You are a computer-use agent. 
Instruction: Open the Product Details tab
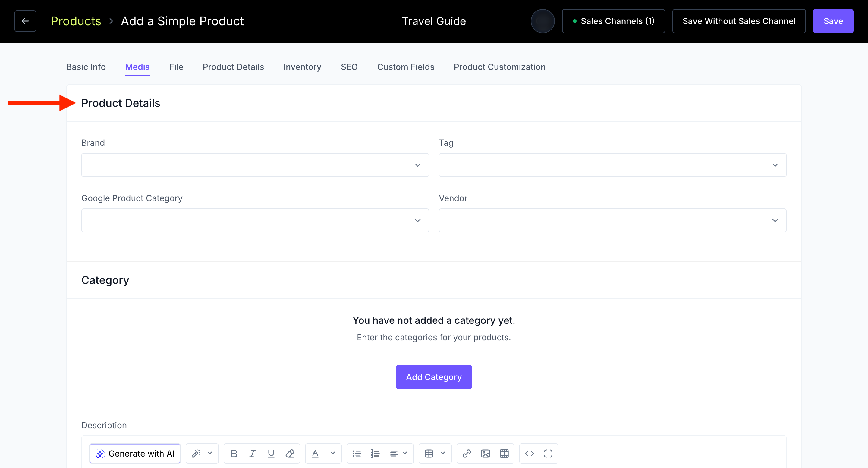(x=233, y=67)
